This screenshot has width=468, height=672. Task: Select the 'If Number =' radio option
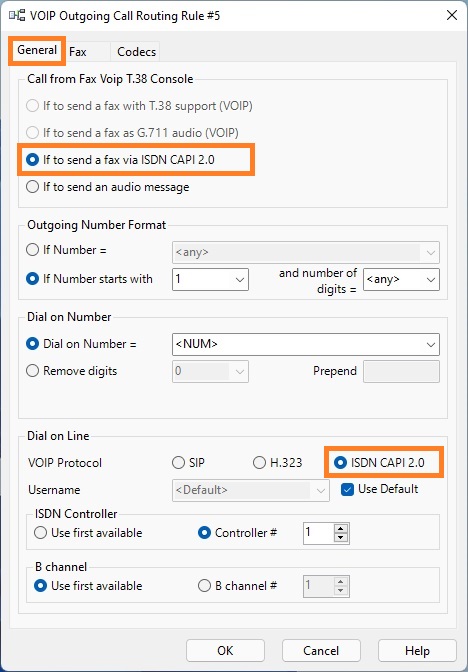pyautogui.click(x=66, y=250)
